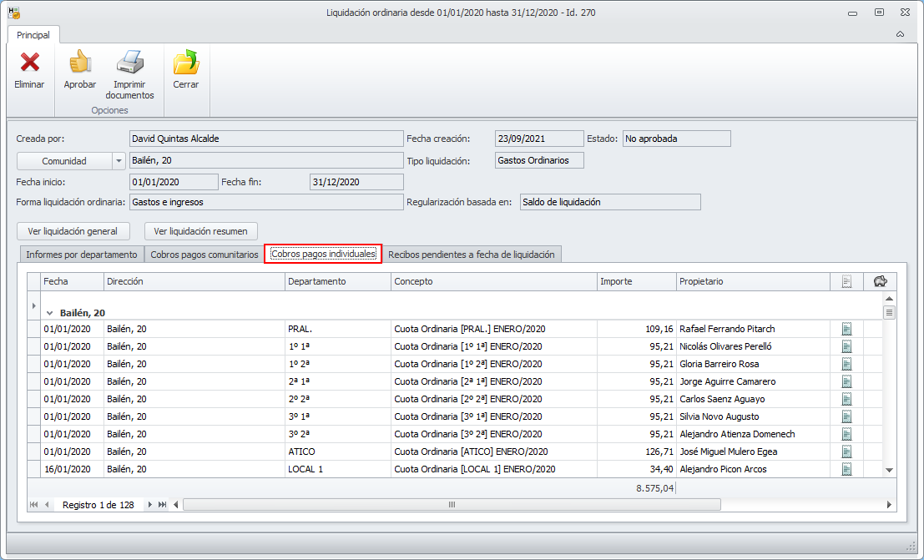924x560 pixels.
Task: Click the Tipo liquidación field Gastos Ordinarios
Action: coord(539,160)
